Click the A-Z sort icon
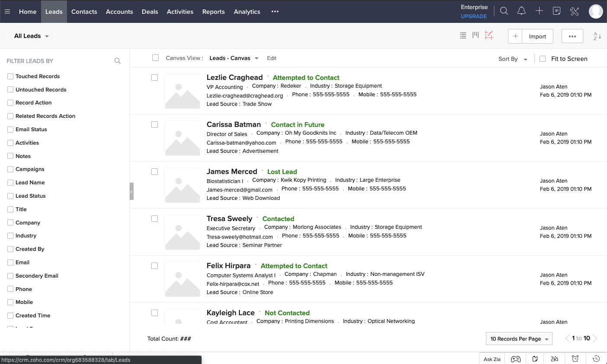This screenshot has width=607, height=364. coord(597,36)
